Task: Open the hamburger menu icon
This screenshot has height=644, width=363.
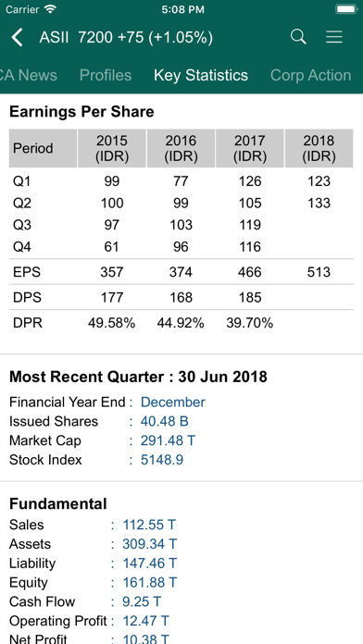Action: click(x=334, y=37)
